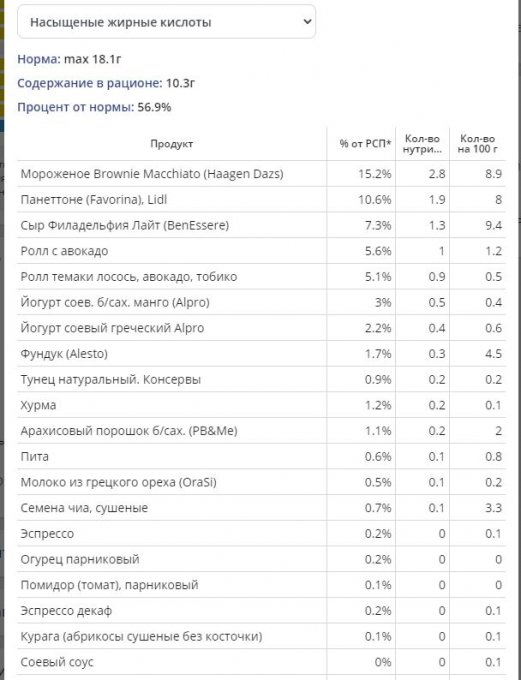Open the Насыщеные жирные кислоты nutrient dropdown

coord(166,22)
